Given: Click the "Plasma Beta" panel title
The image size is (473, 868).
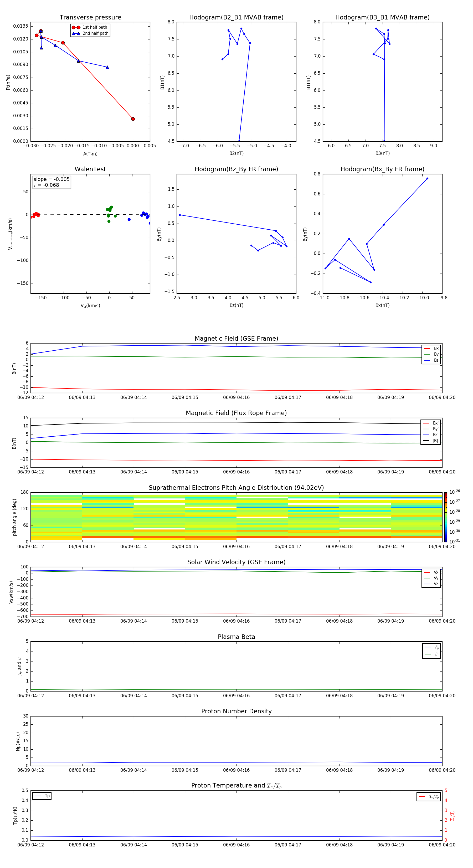Looking at the screenshot, I should [236, 637].
